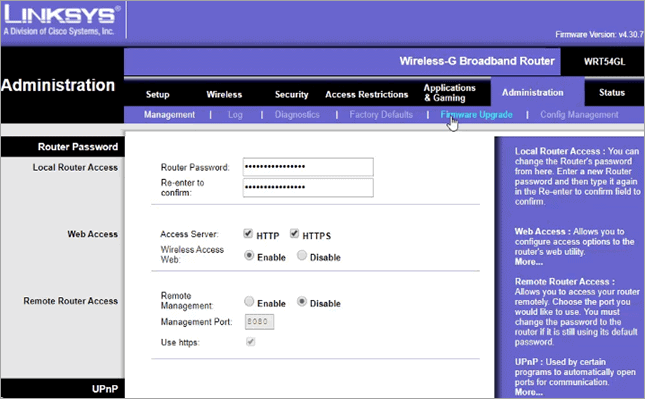Click the Re-enter to confirm password field
This screenshot has width=645, height=399.
(x=308, y=187)
